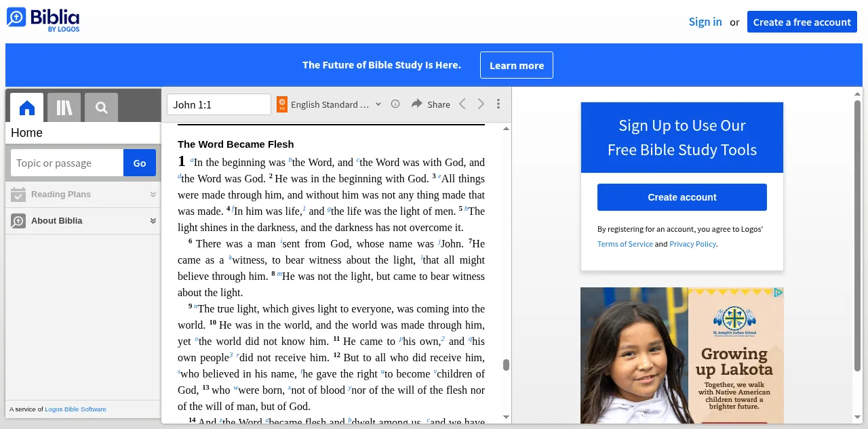Open the Logos Bible Software link
This screenshot has height=429, width=868.
coord(75,409)
